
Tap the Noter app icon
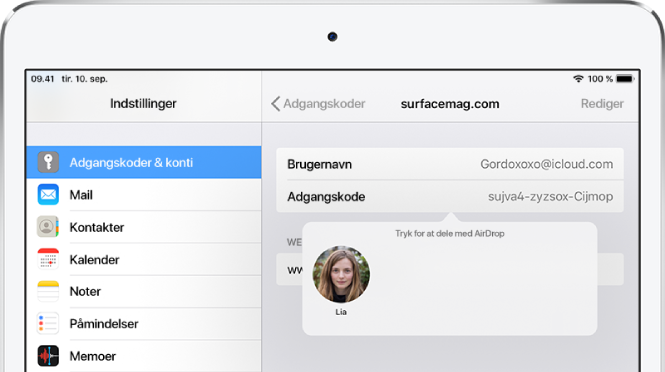coord(48,291)
